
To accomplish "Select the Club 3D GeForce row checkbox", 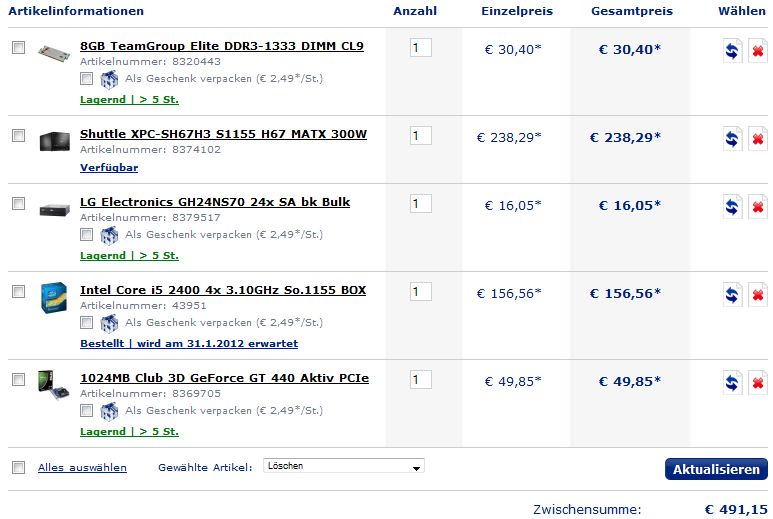I will [x=19, y=379].
